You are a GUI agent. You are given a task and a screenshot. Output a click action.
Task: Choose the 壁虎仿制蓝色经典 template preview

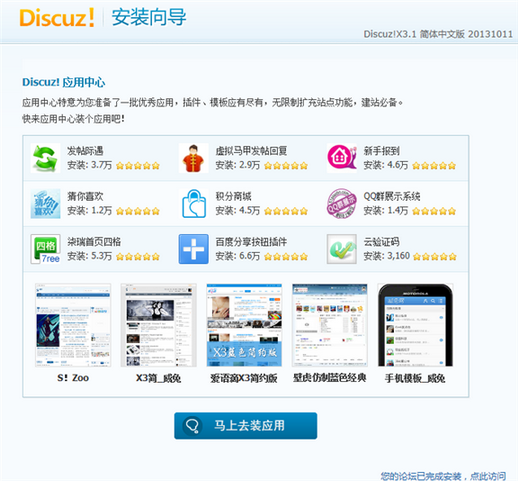330,325
